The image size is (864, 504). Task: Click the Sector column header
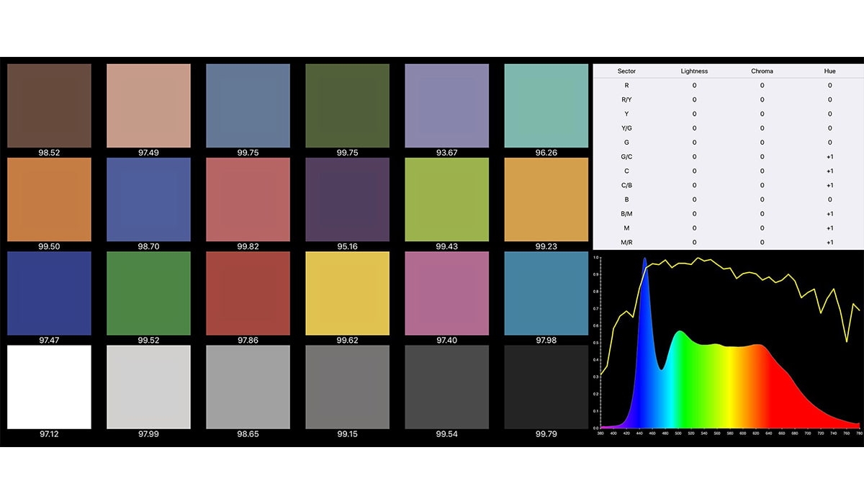click(x=626, y=71)
